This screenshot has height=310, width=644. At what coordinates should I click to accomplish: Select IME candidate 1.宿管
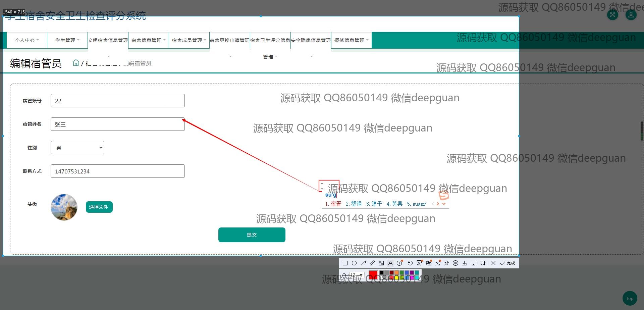[333, 204]
